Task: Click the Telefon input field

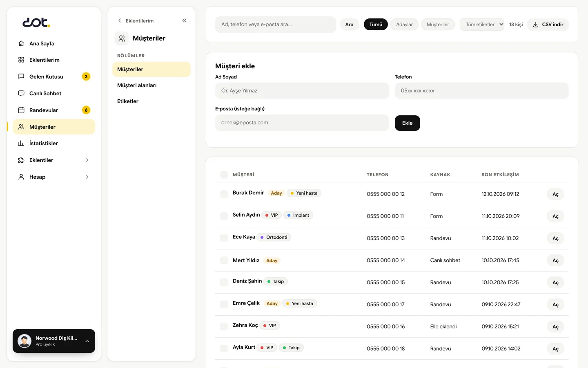Action: [x=482, y=91]
